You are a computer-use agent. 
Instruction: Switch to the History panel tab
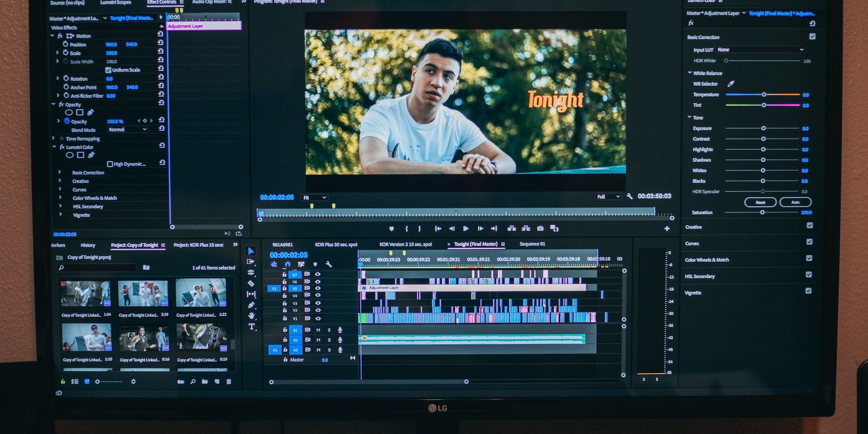pos(87,245)
